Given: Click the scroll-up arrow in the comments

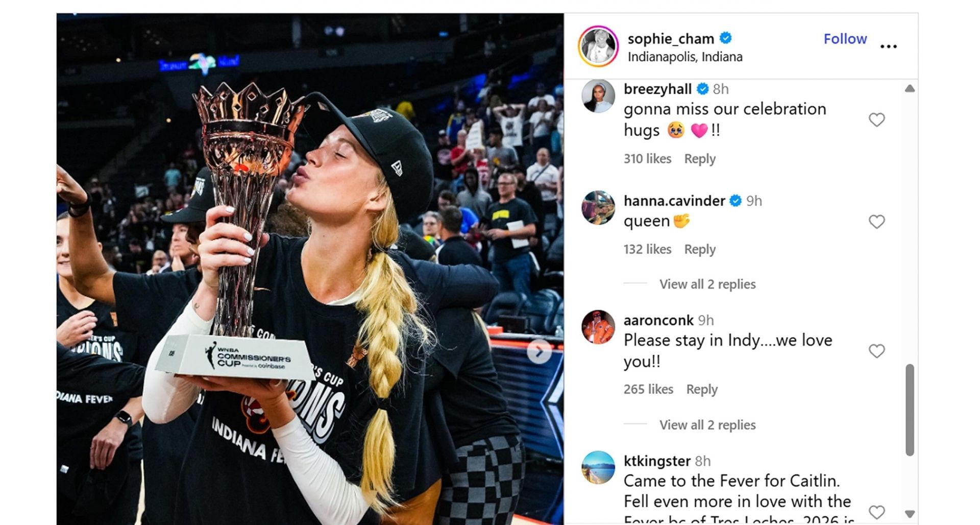Looking at the screenshot, I should (910, 88).
